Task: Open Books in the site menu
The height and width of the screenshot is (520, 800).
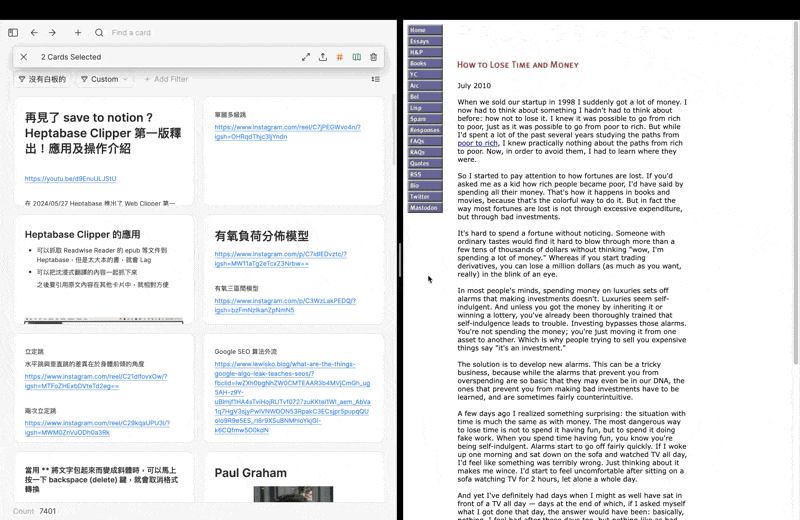Action: tap(425, 63)
